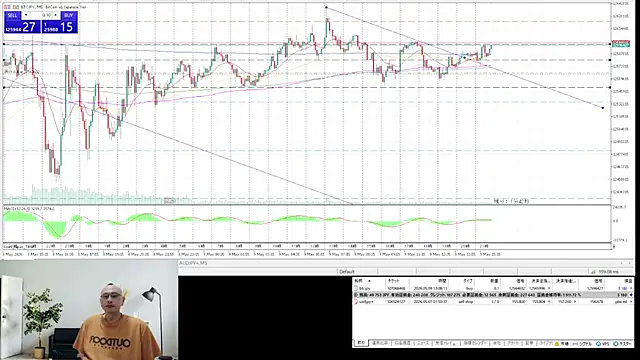
Task: Remove stop loss on the btcjpy row
Action: click(x=549, y=288)
